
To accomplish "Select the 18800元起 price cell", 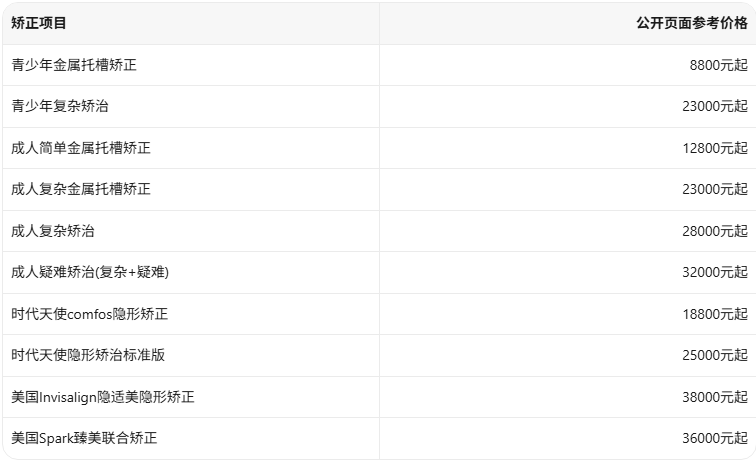I will click(x=715, y=314).
